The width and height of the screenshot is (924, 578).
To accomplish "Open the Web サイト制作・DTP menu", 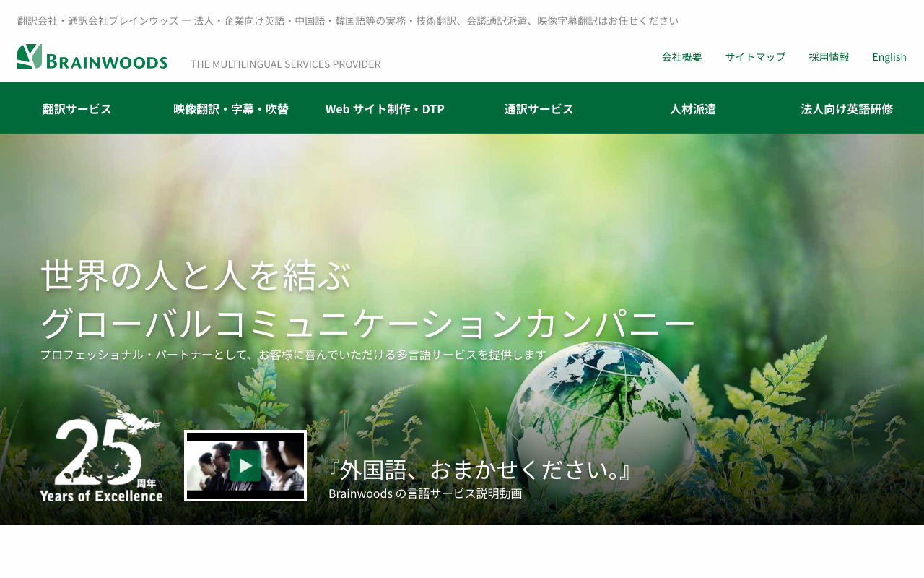I will click(385, 108).
